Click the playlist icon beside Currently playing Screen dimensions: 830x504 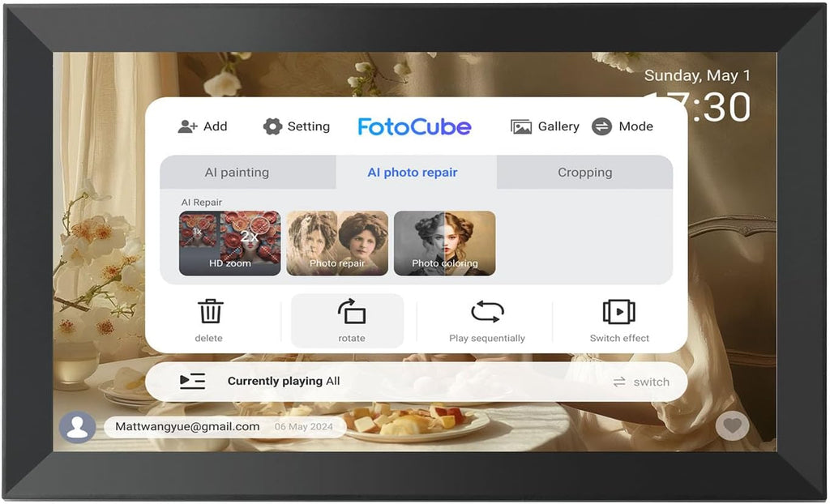point(193,381)
